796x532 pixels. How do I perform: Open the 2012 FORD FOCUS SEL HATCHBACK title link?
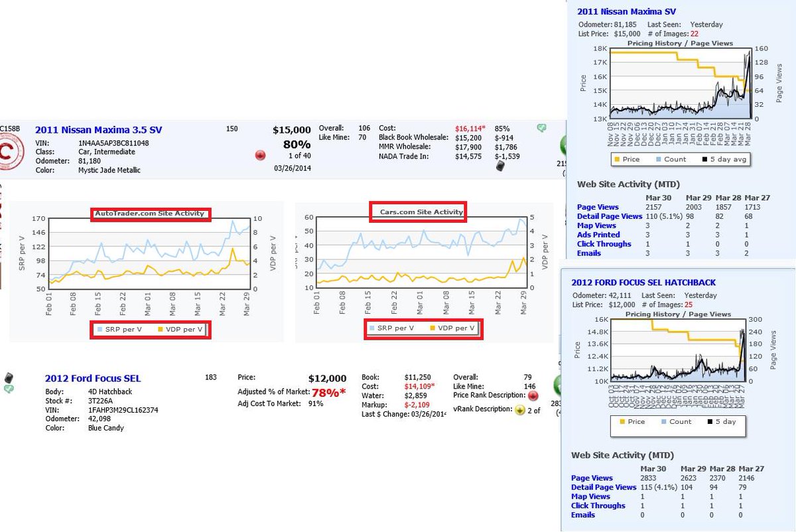point(643,283)
